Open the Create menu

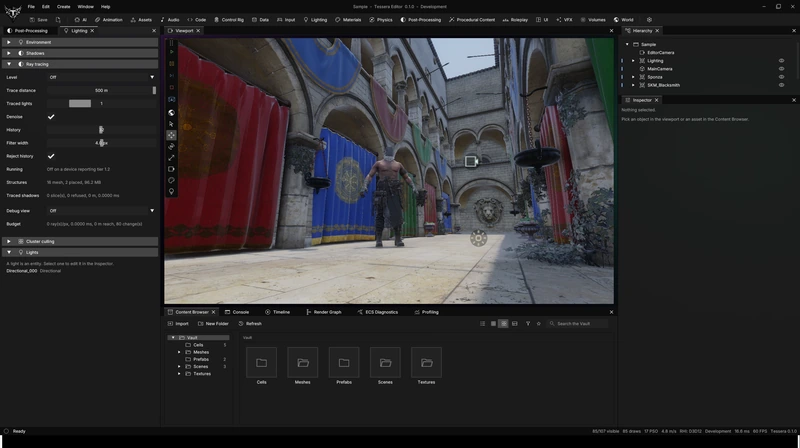coord(63,7)
